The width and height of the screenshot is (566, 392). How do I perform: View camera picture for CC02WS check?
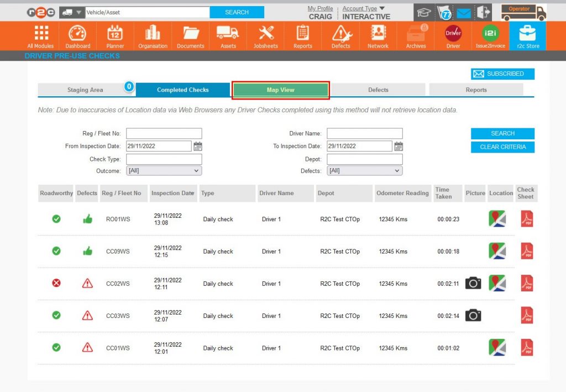tap(473, 283)
